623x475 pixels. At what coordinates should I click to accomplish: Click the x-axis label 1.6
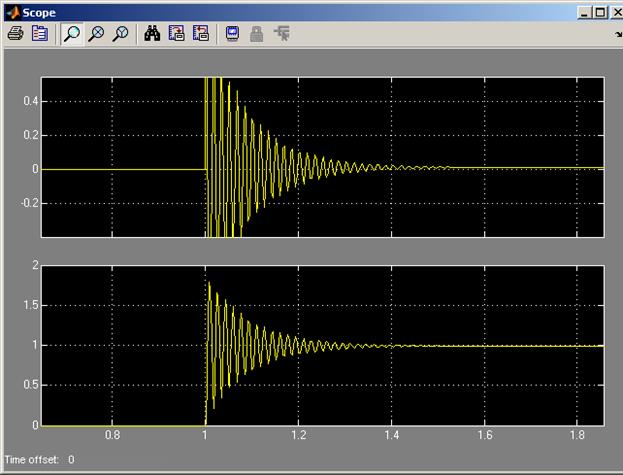(485, 435)
